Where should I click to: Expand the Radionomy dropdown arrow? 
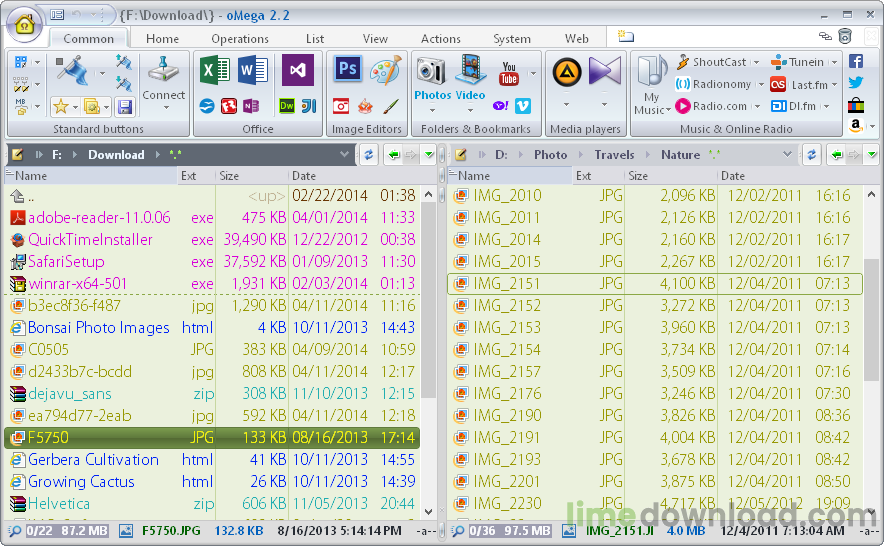tap(761, 85)
